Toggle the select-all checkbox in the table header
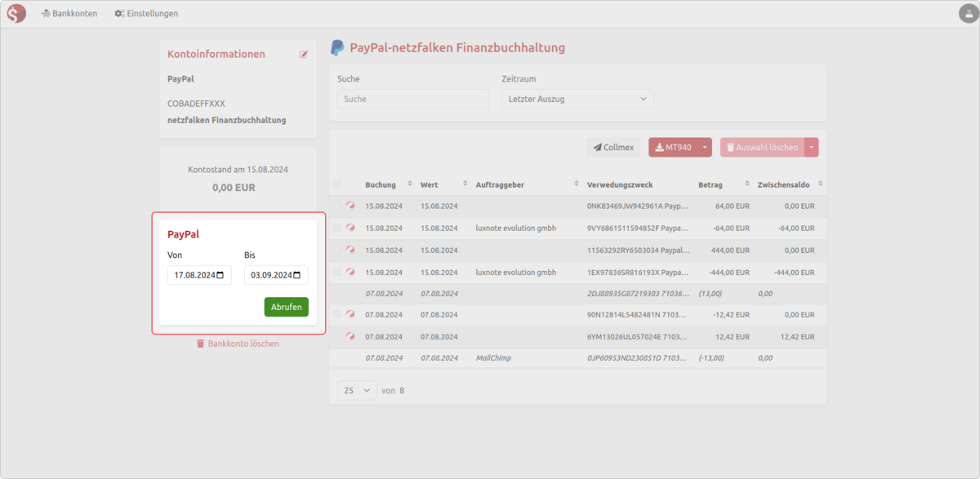Image resolution: width=980 pixels, height=479 pixels. click(x=337, y=184)
